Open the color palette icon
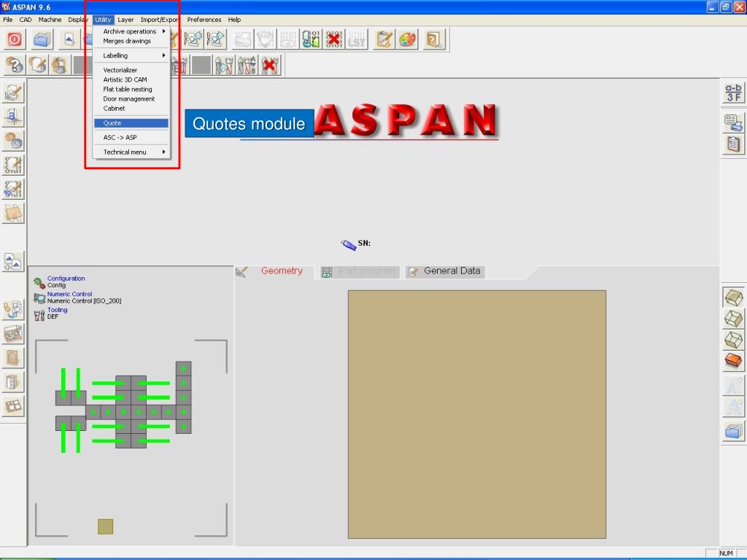Viewport: 747px width, 560px height. click(407, 39)
